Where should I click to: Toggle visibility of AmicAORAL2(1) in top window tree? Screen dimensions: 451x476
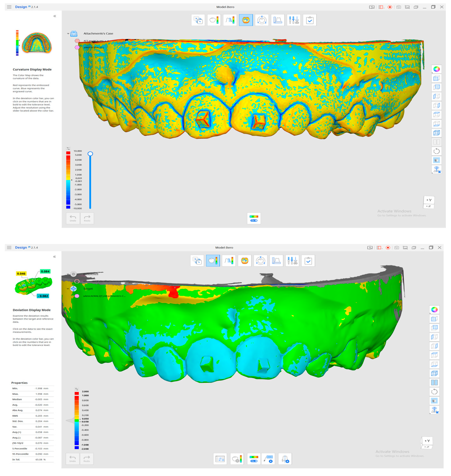77,47
